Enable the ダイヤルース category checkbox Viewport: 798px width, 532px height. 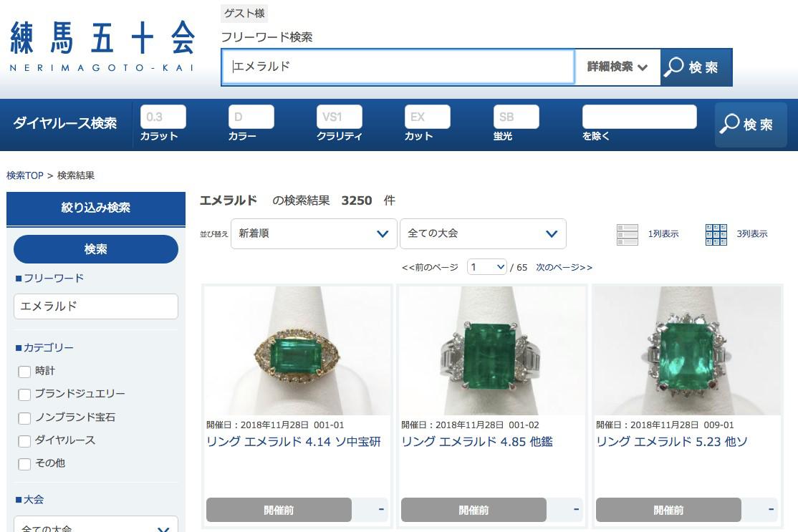(24, 441)
